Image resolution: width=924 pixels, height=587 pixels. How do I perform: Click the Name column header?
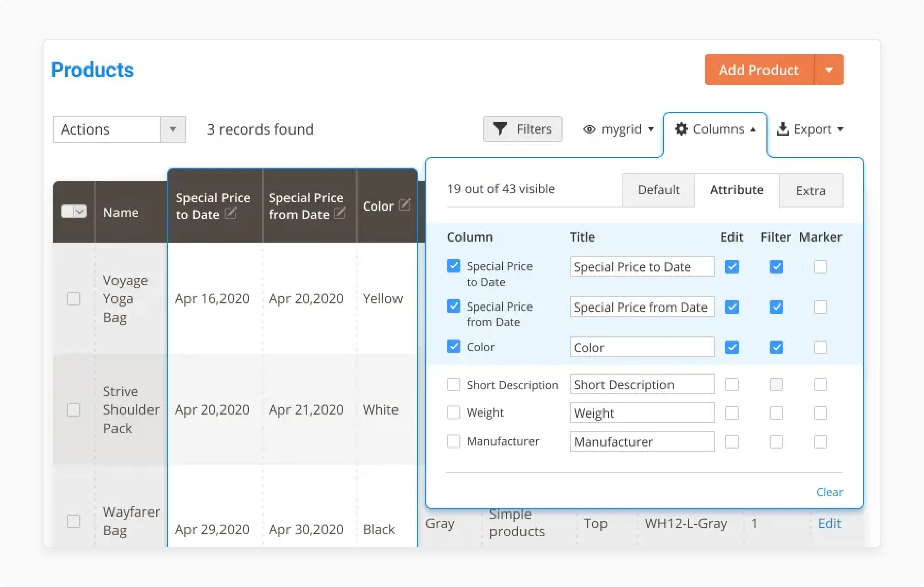(121, 212)
